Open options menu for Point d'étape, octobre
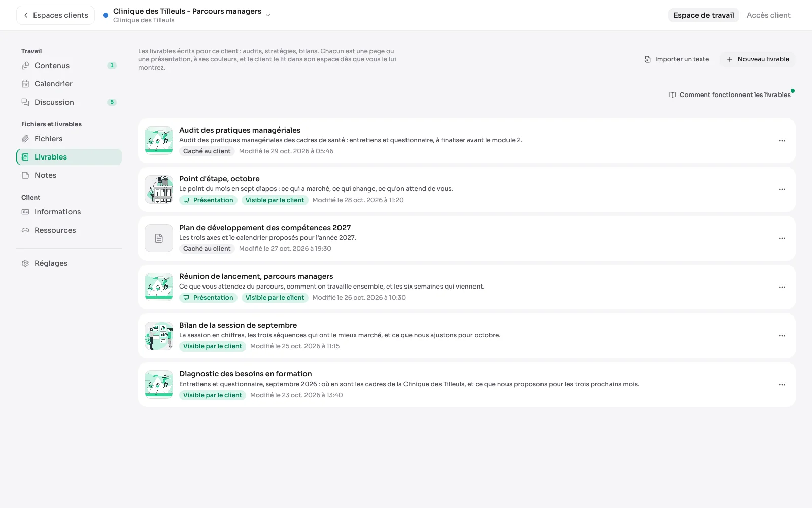This screenshot has width=812, height=508. (782, 189)
